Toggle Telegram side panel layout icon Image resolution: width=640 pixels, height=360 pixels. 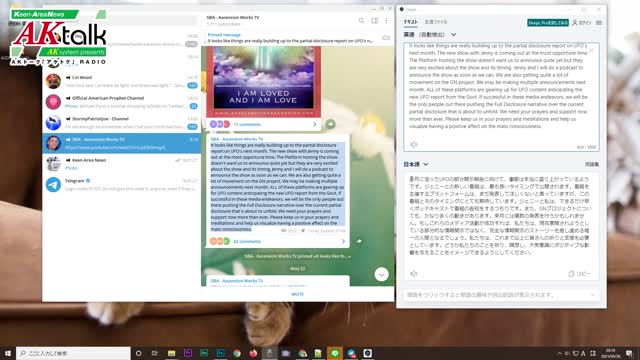374,20
